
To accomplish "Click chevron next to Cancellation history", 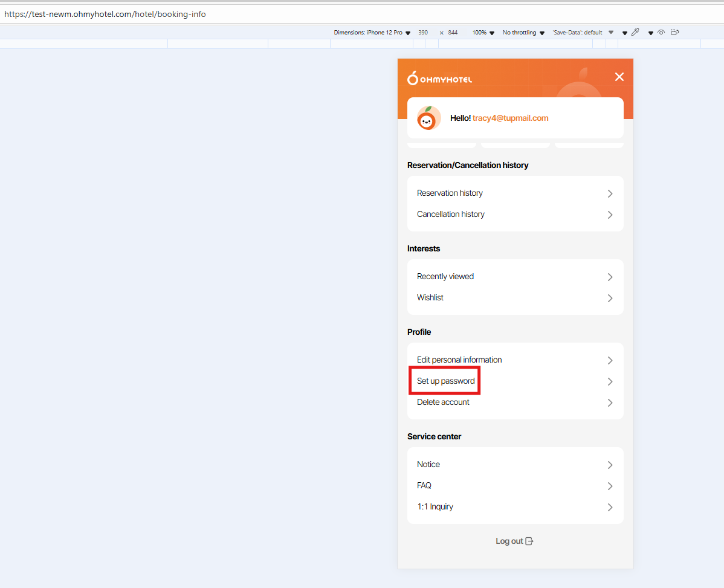I will 610,215.
